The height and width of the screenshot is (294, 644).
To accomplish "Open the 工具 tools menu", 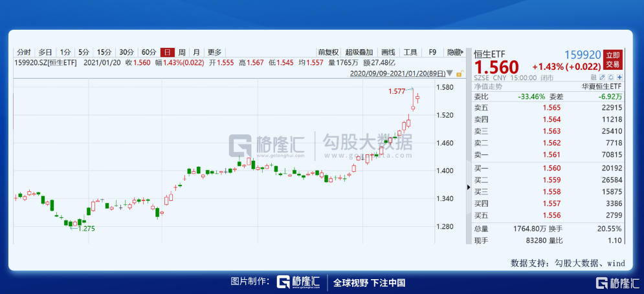I will (x=410, y=52).
